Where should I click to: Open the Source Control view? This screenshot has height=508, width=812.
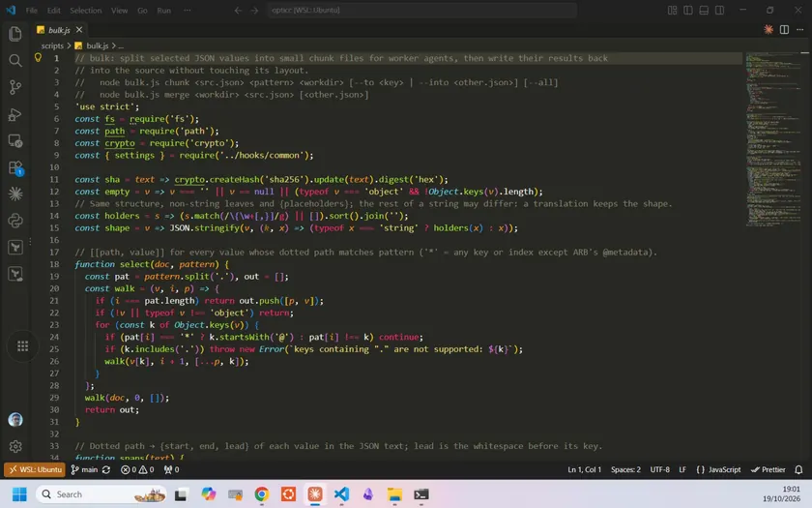(x=15, y=87)
